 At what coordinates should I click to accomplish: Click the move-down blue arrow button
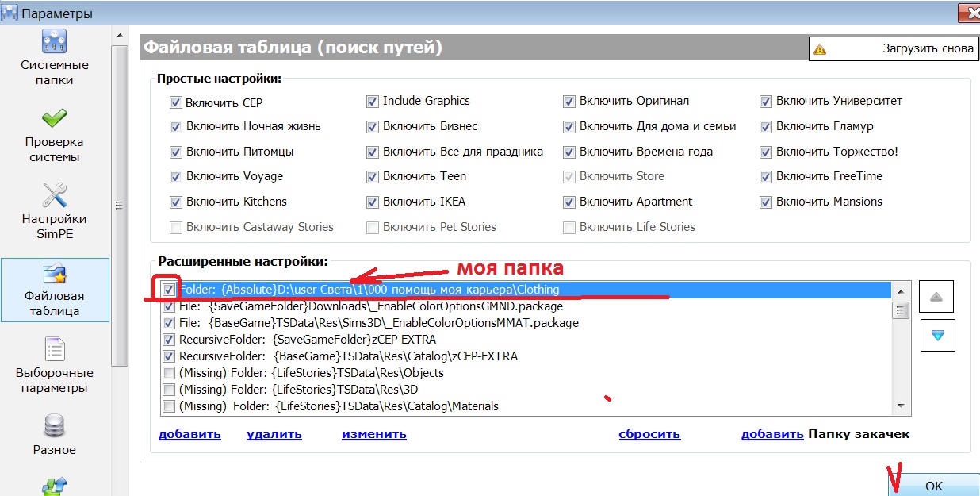tap(936, 335)
